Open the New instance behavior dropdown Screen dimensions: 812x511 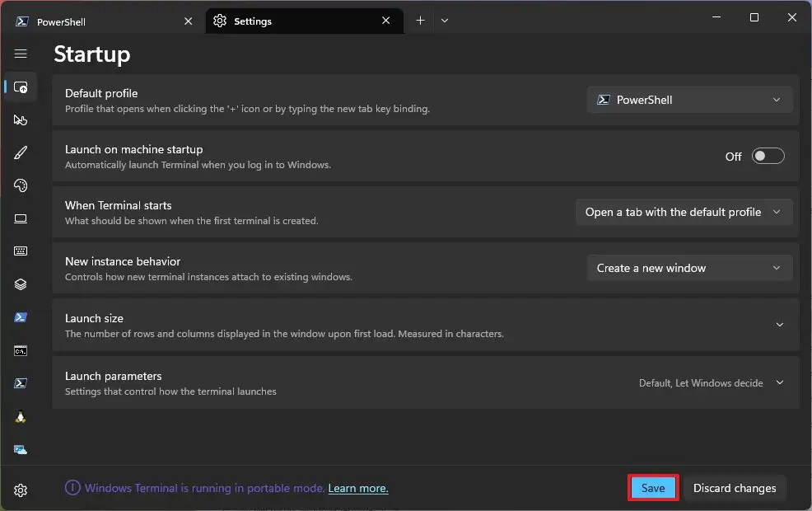pos(689,268)
